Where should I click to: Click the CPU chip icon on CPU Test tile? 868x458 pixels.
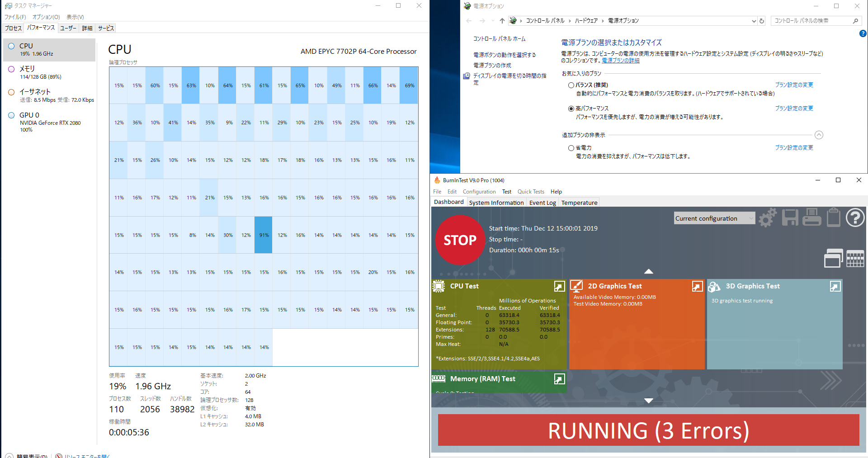click(x=439, y=286)
